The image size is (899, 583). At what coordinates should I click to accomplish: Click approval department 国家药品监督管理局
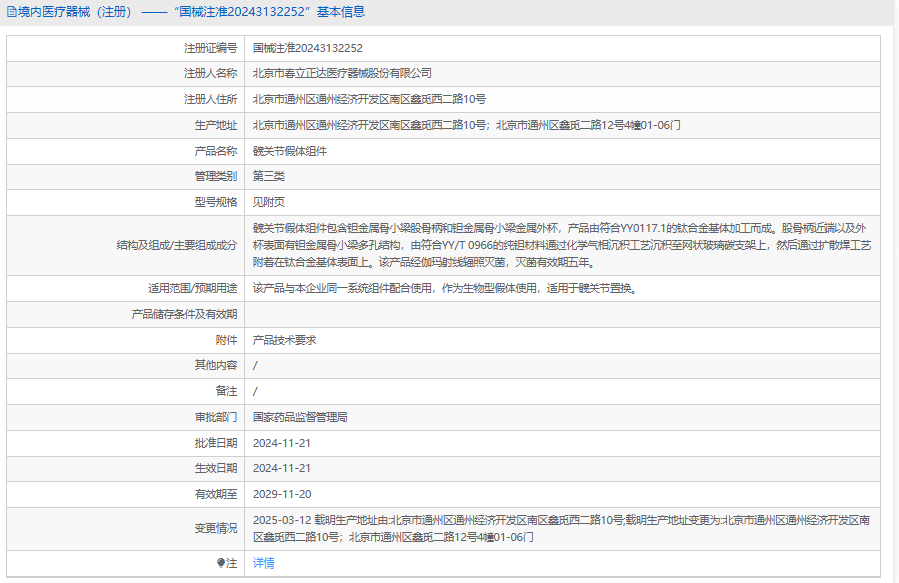pyautogui.click(x=299, y=417)
